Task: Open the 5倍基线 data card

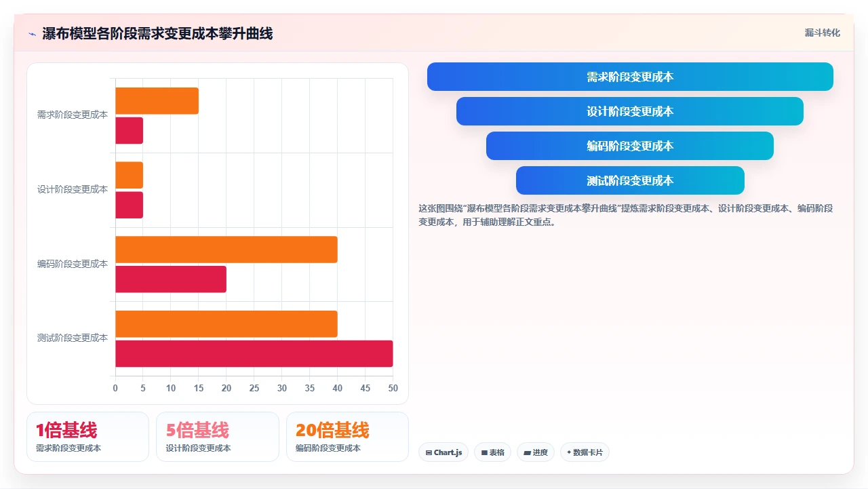Action: coord(218,437)
